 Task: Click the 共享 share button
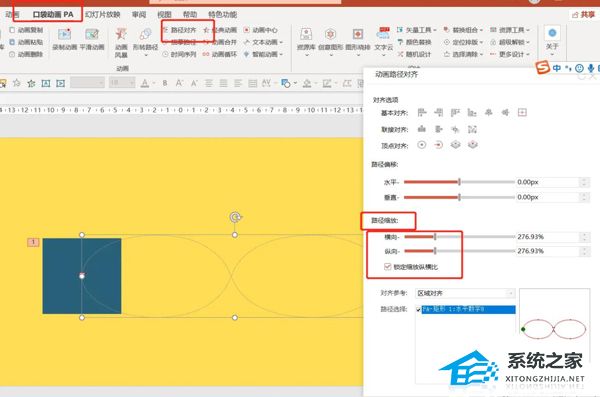[x=584, y=15]
